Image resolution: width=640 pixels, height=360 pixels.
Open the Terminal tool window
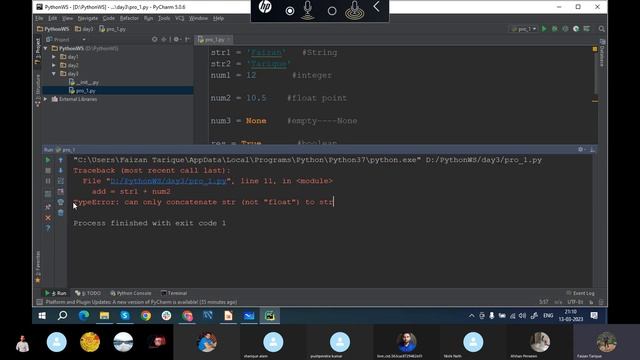tap(174, 293)
